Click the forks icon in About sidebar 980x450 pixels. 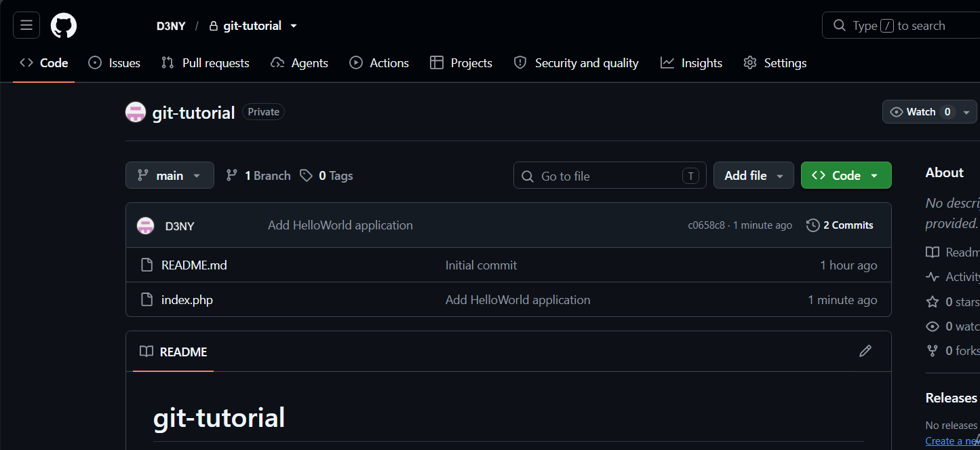point(933,351)
